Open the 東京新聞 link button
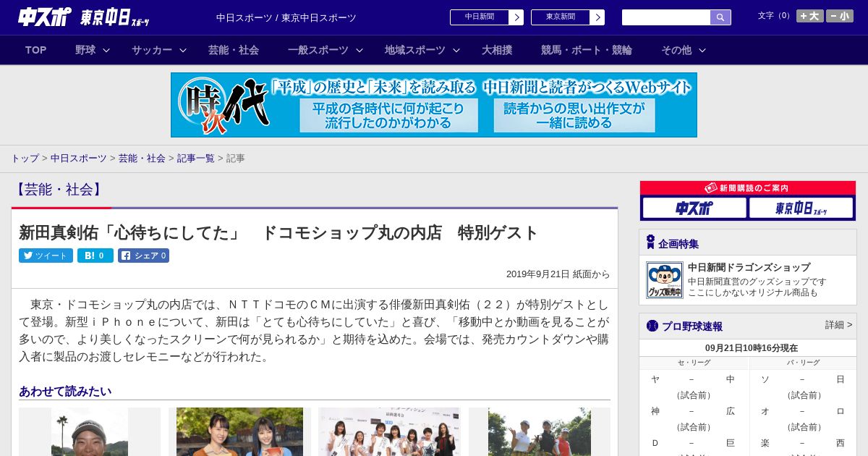The width and height of the screenshot is (868, 456). click(561, 17)
